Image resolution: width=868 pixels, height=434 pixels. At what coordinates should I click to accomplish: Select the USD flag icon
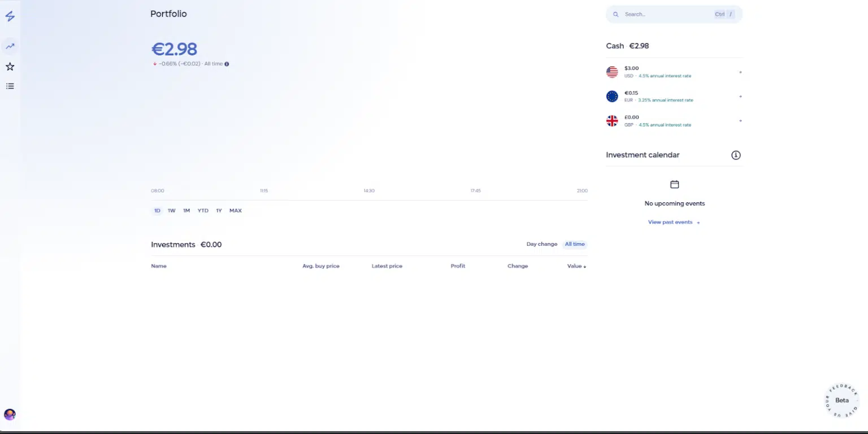[x=612, y=72]
